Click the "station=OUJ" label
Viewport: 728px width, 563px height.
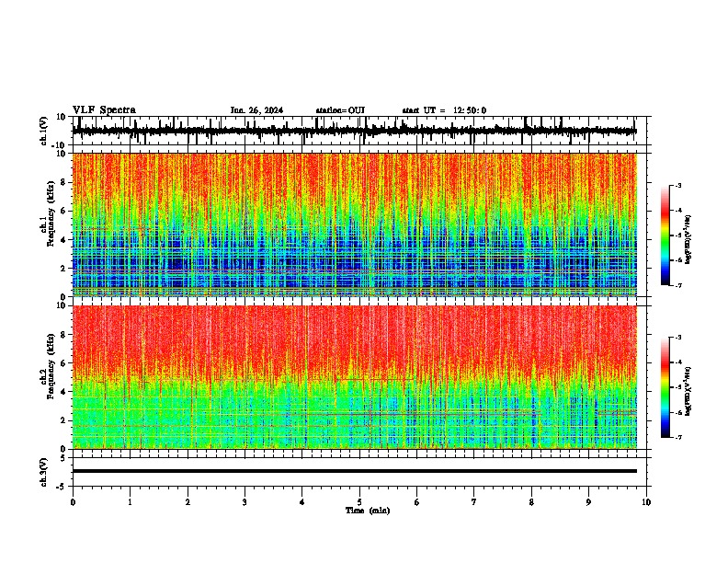340,110
